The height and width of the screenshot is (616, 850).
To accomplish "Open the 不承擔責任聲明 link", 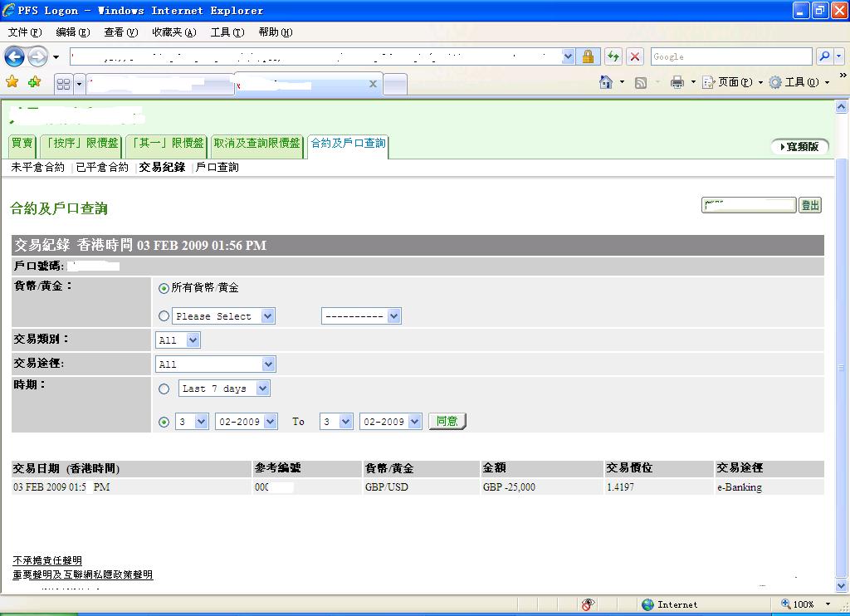I will [47, 560].
